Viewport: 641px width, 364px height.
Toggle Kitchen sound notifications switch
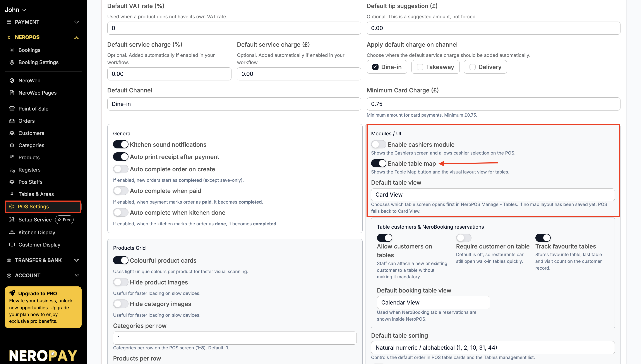tap(121, 145)
